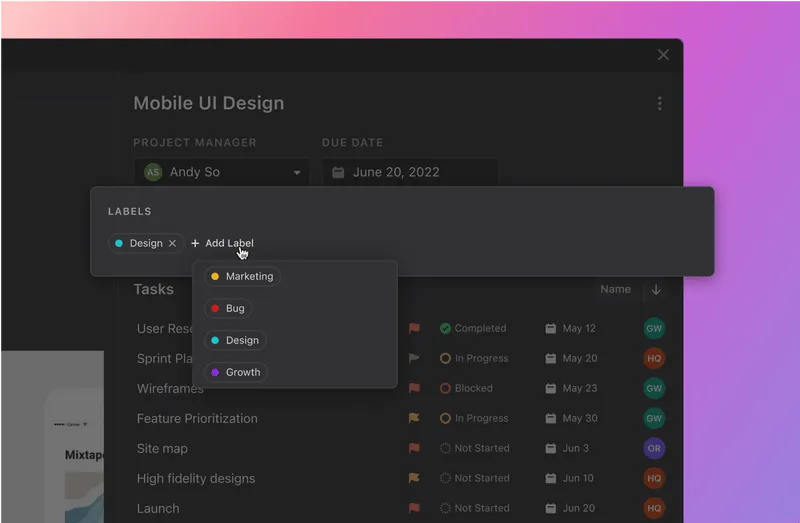800x523 pixels.
Task: Open the OR assignee avatar on Site map
Action: [x=654, y=448]
